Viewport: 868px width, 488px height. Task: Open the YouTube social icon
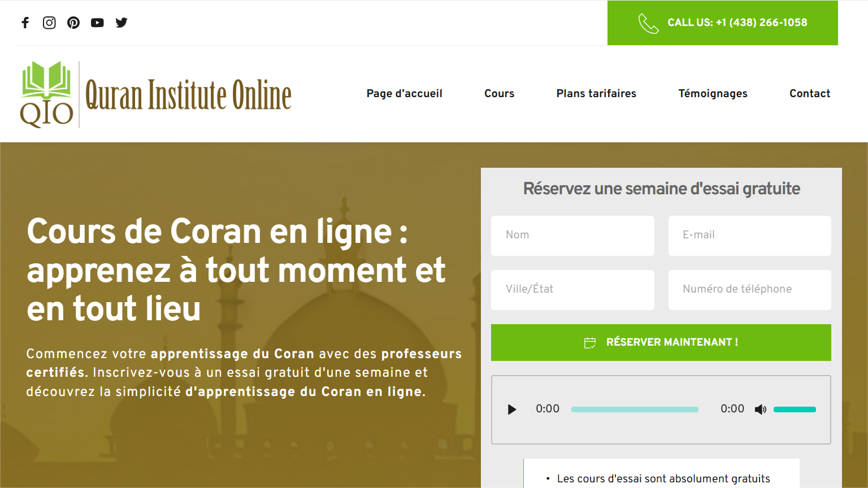coord(97,23)
